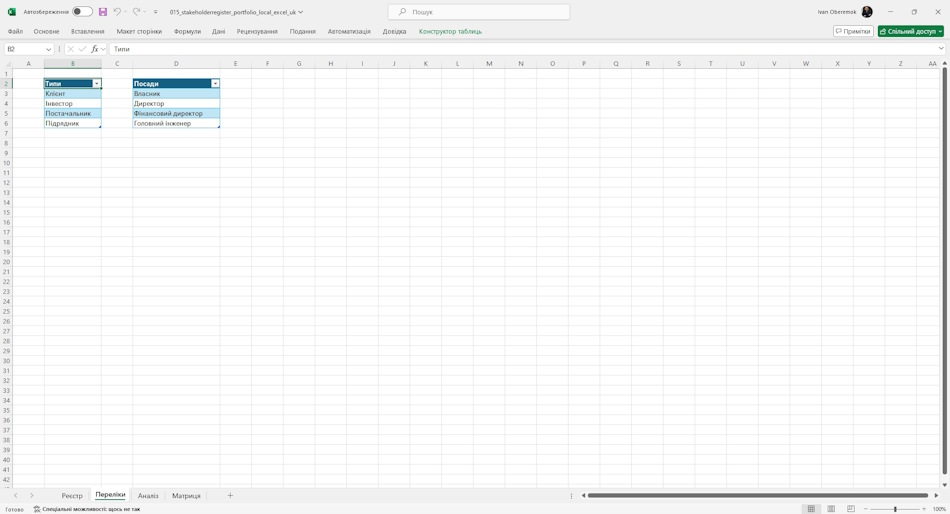950x514 pixels.
Task: Open the Довідка tab
Action: pyautogui.click(x=394, y=32)
